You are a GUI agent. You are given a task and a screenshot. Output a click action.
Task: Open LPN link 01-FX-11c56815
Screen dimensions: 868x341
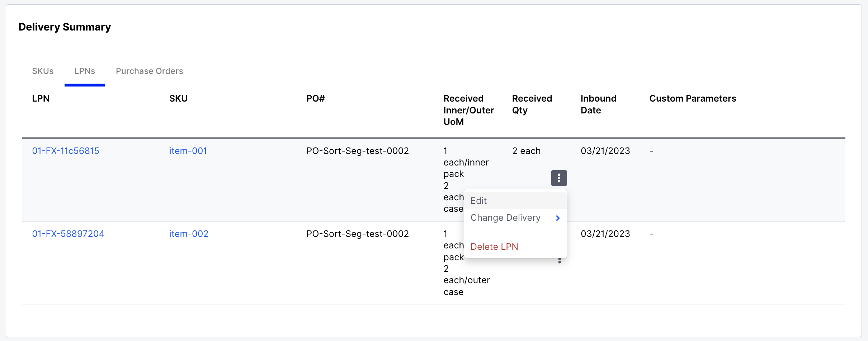tap(66, 151)
